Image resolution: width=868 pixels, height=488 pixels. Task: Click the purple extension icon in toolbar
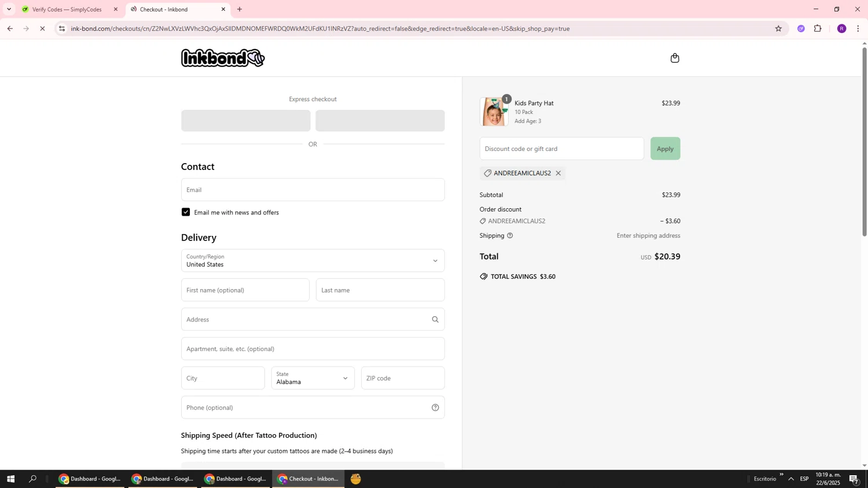pyautogui.click(x=801, y=28)
